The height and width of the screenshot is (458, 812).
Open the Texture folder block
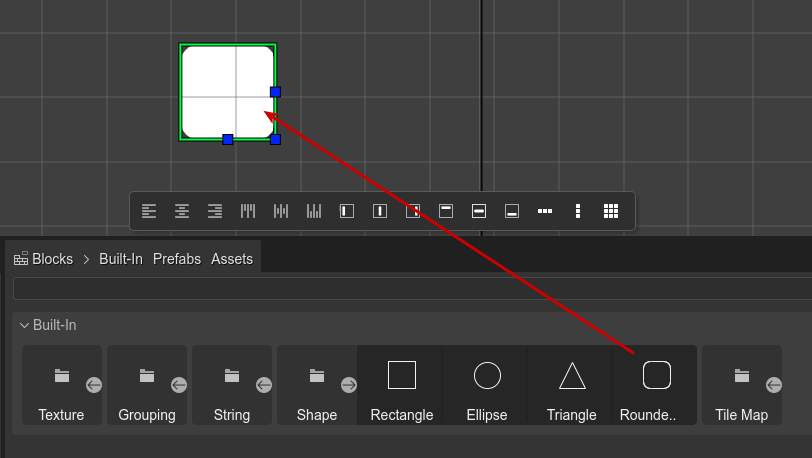(62, 385)
